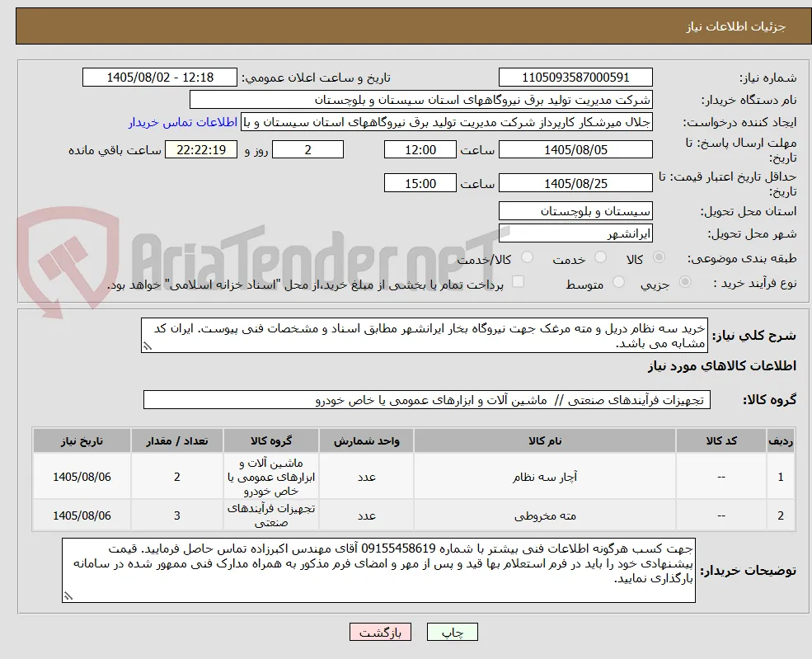Click the need date of the آچار سه نظام row

pyautogui.click(x=82, y=477)
